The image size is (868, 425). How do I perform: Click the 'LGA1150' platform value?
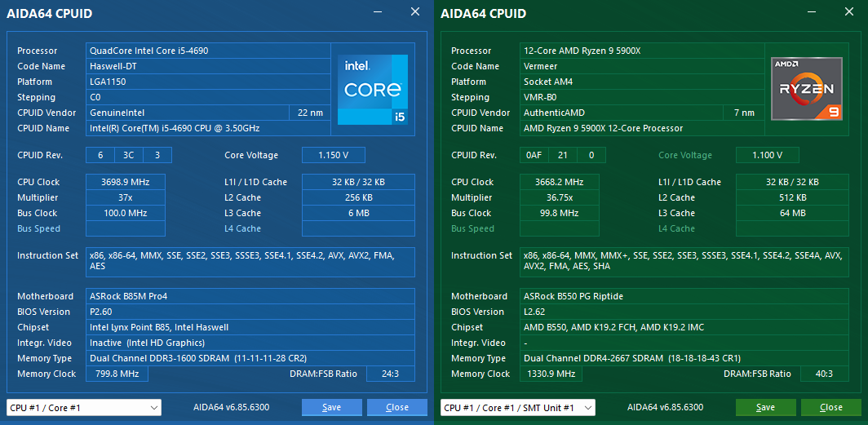[x=208, y=82]
